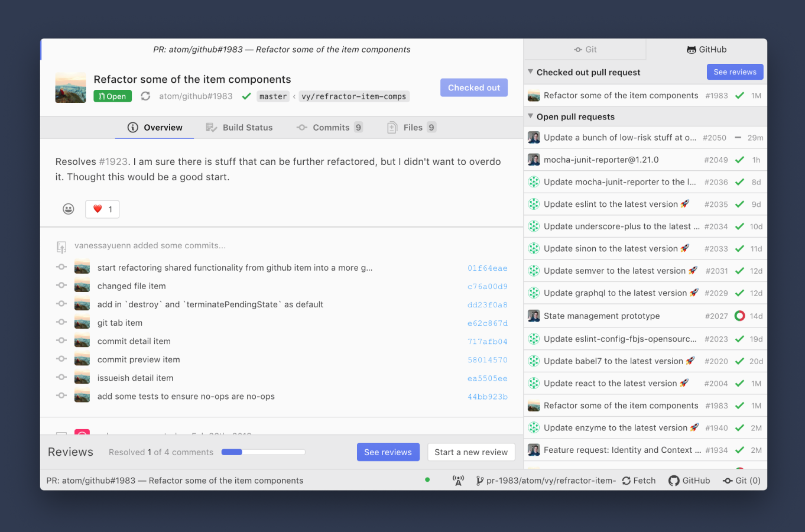
Task: Collapse the Checked out pull request section
Action: (x=531, y=72)
